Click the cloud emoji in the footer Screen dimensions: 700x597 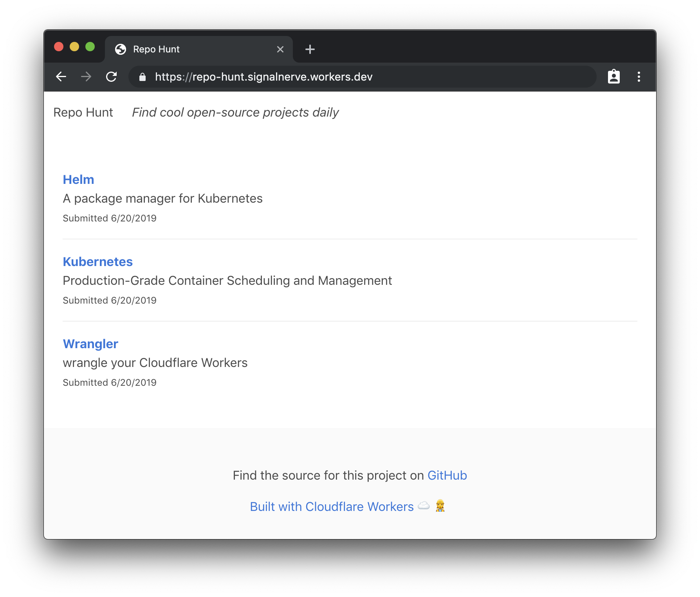pos(424,506)
